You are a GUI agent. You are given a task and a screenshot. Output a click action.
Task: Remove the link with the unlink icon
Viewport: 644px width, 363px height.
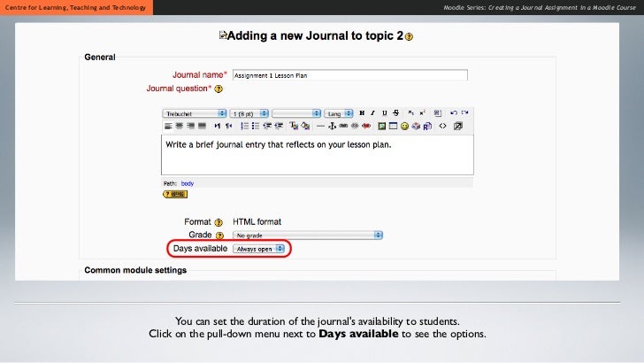point(355,126)
